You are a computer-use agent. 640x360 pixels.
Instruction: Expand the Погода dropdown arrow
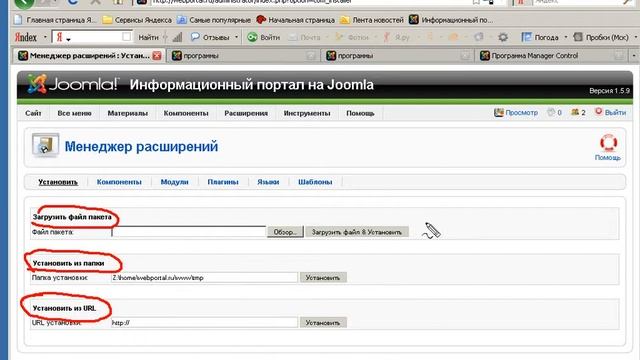click(565, 37)
